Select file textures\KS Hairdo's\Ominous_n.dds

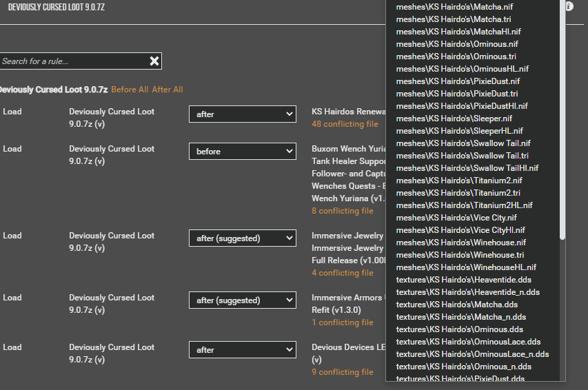[463, 366]
